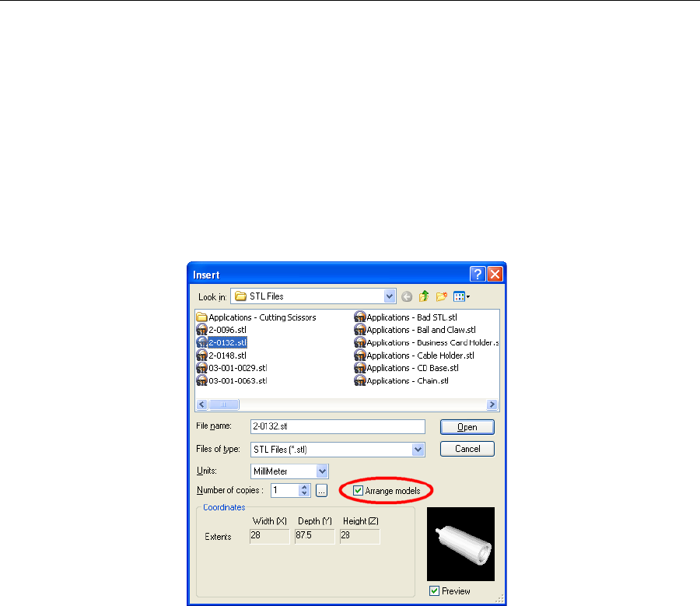Click the ellipsis button beside copies

[x=321, y=490]
